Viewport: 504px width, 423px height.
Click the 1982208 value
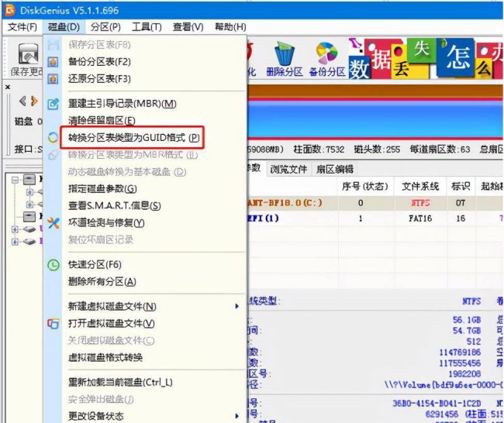464,373
